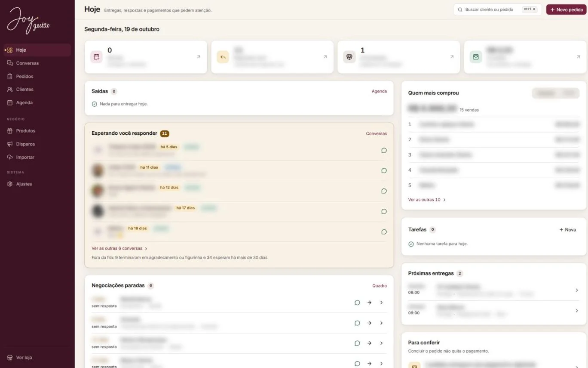Focus the "Buscar cliente ou pedido" search field
Image resolution: width=588 pixels, height=368 pixels.
498,9
